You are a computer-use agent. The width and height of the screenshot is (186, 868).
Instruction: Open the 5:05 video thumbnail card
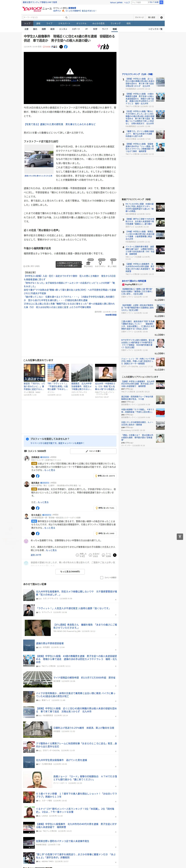click(106, 373)
